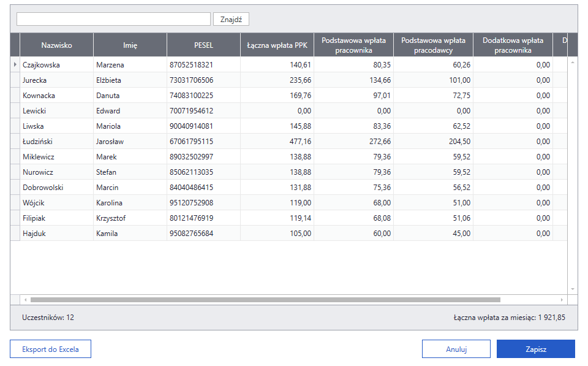Select the row header of Lewicki
The height and width of the screenshot is (366, 588).
point(15,111)
